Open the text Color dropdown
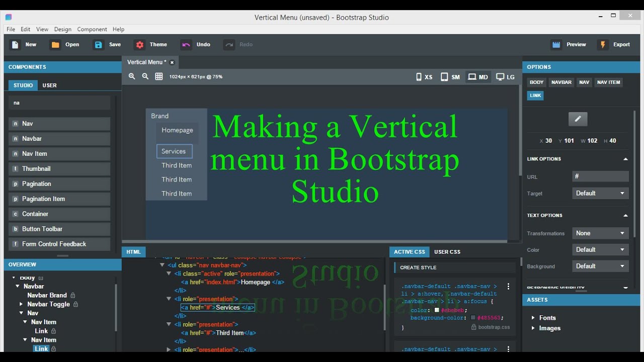This screenshot has width=644, height=362. [x=600, y=250]
